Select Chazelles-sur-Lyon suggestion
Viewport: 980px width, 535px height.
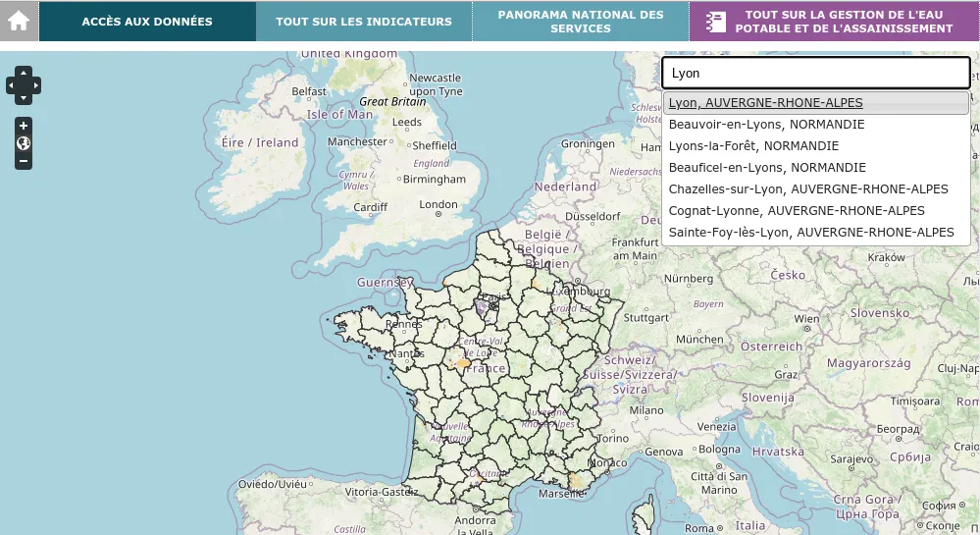(816, 189)
